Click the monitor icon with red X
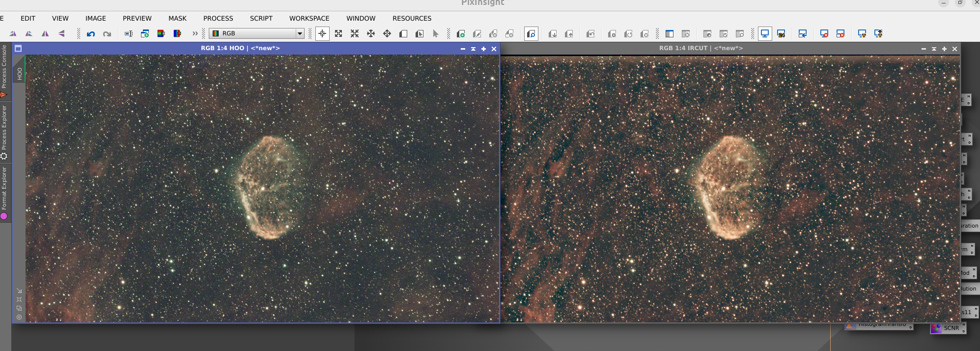This screenshot has width=980, height=351. pyautogui.click(x=824, y=34)
